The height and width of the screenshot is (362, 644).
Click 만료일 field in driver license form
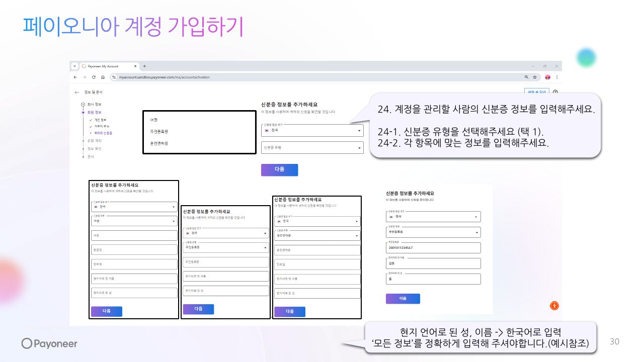tap(317, 264)
